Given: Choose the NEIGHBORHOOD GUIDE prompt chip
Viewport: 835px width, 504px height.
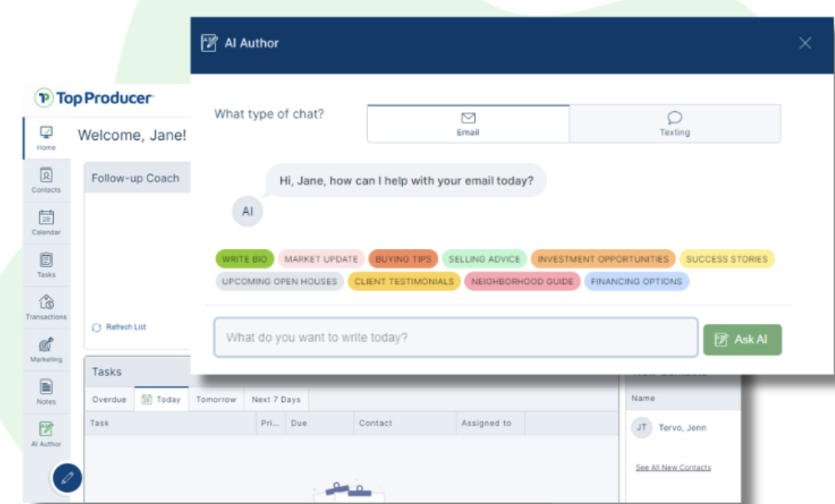Looking at the screenshot, I should pyautogui.click(x=522, y=281).
